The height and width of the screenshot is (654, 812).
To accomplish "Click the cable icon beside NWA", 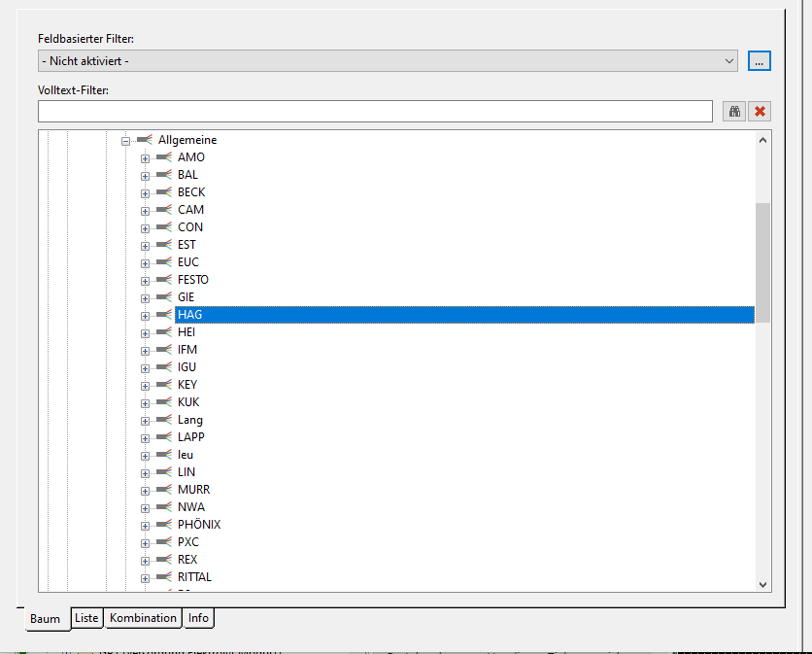I will [x=164, y=507].
